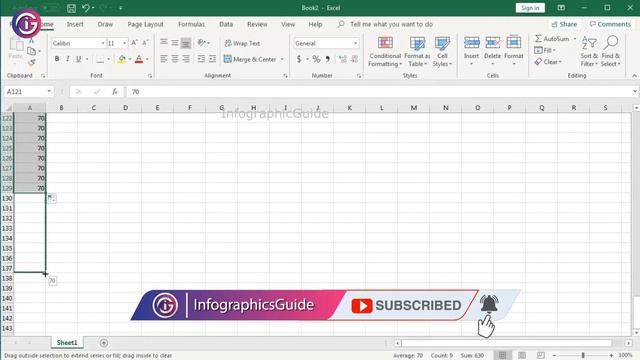Viewport: 640px width, 360px height.
Task: Open the Name Box dropdown arrow
Action: click(x=49, y=91)
